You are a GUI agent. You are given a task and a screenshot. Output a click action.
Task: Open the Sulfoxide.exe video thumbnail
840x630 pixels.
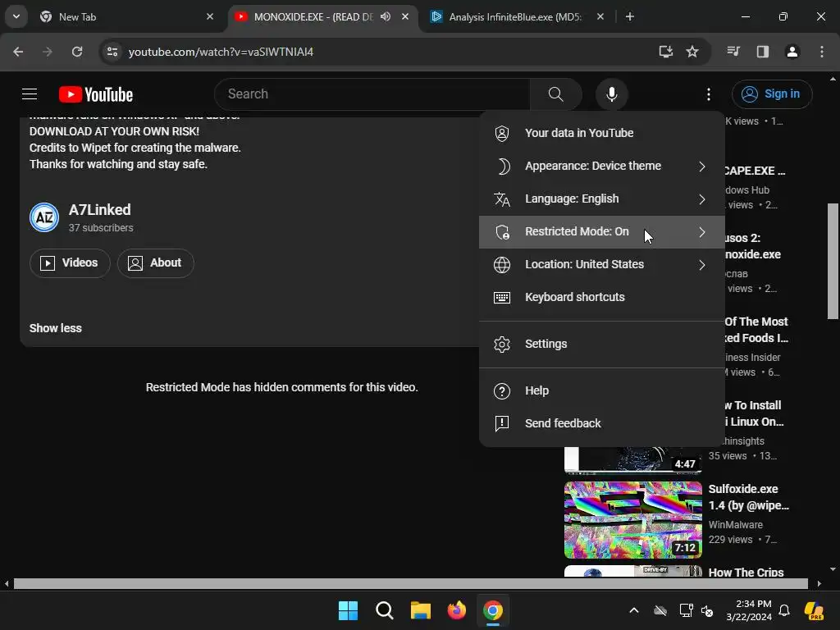633,519
